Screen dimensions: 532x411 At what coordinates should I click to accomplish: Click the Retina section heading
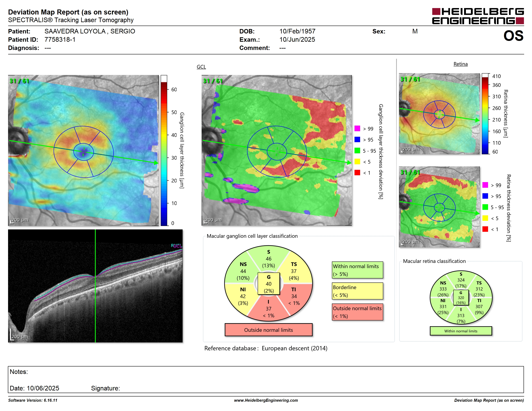coord(460,64)
